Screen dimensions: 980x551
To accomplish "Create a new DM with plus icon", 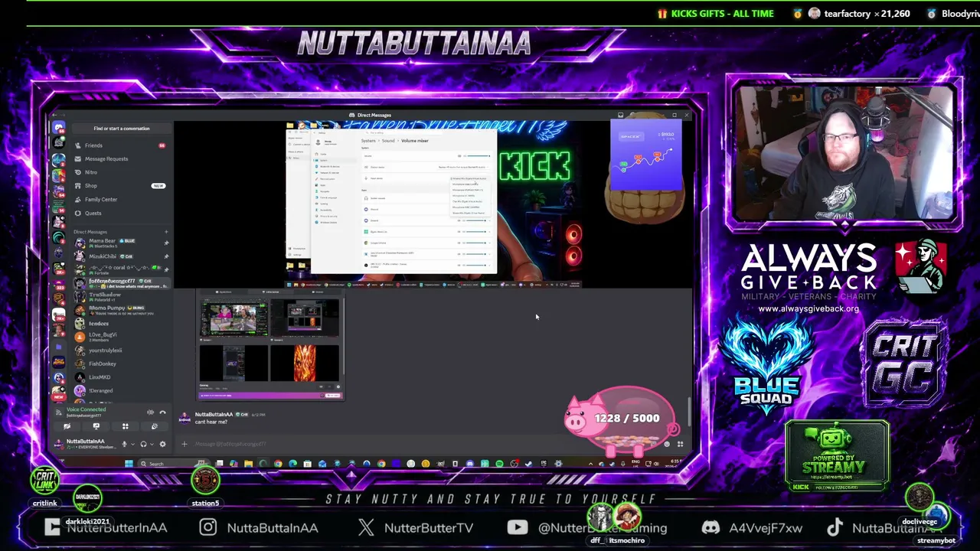I will tap(166, 231).
